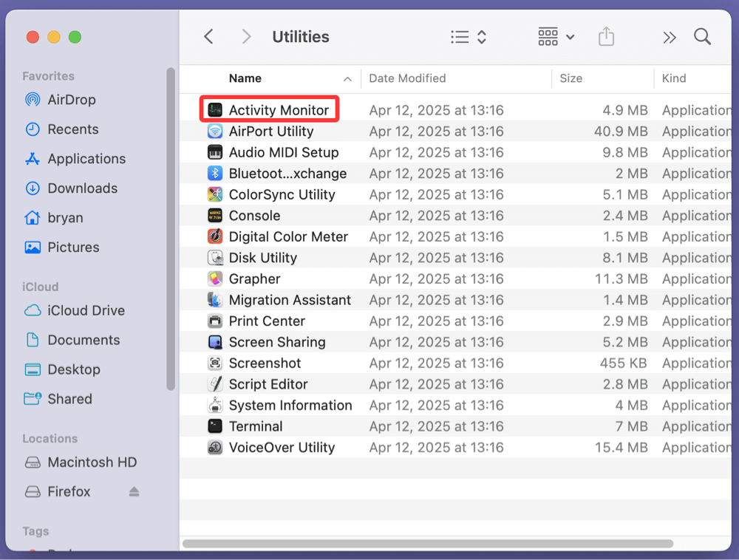Viewport: 739px width, 560px height.
Task: Open the Downloads folder in sidebar
Action: coord(82,188)
